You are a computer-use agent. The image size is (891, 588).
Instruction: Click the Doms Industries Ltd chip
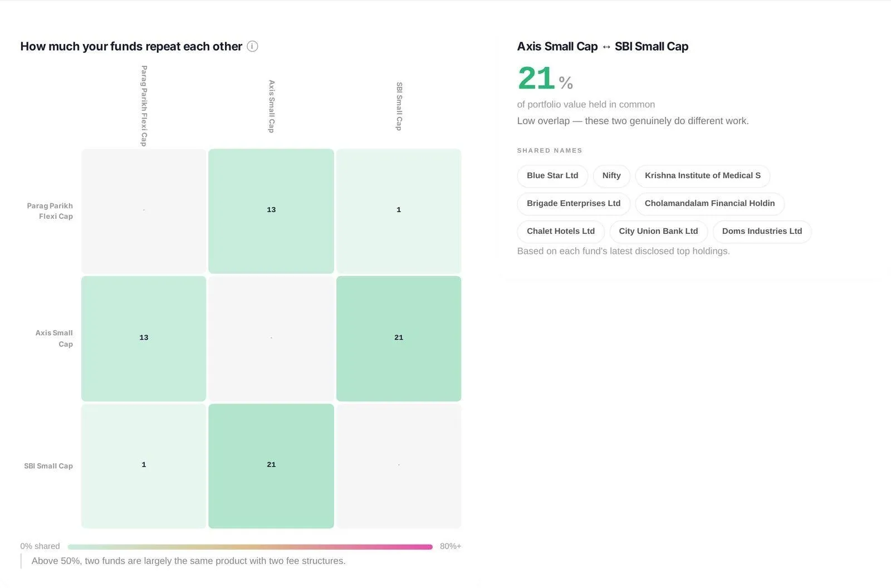[x=762, y=231]
